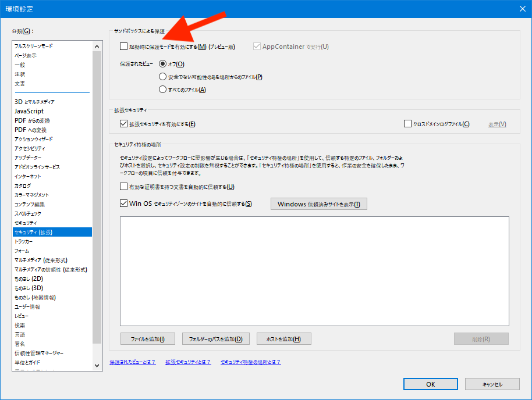Enable 起動時に保護モードを有効にする checkbox
The image size is (532, 400).
coord(123,47)
